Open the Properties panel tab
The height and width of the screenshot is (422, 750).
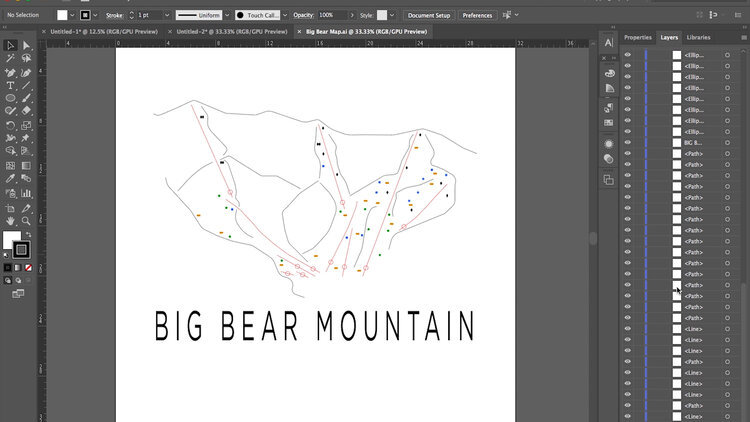click(x=638, y=37)
